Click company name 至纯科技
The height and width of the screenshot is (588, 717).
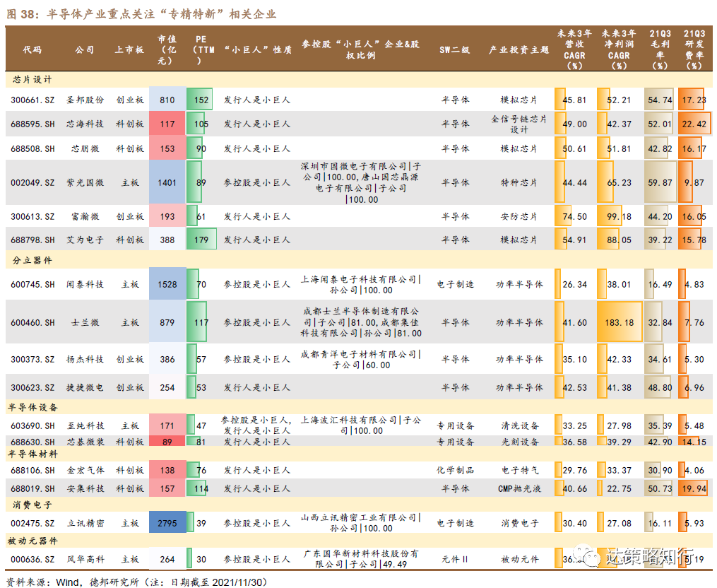pyautogui.click(x=85, y=425)
